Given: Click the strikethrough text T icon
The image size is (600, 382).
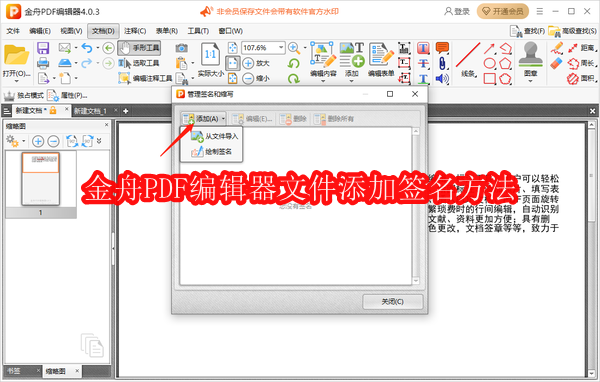Looking at the screenshot, I should 423,63.
